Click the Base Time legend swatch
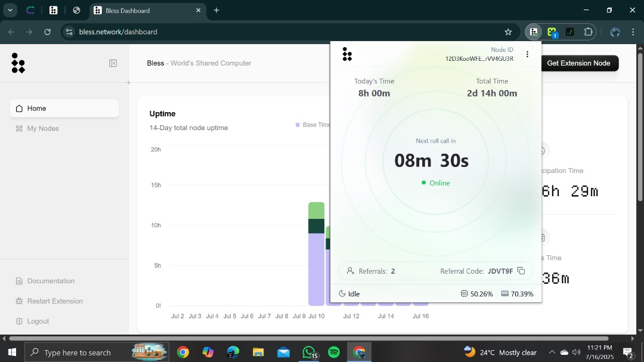 298,125
